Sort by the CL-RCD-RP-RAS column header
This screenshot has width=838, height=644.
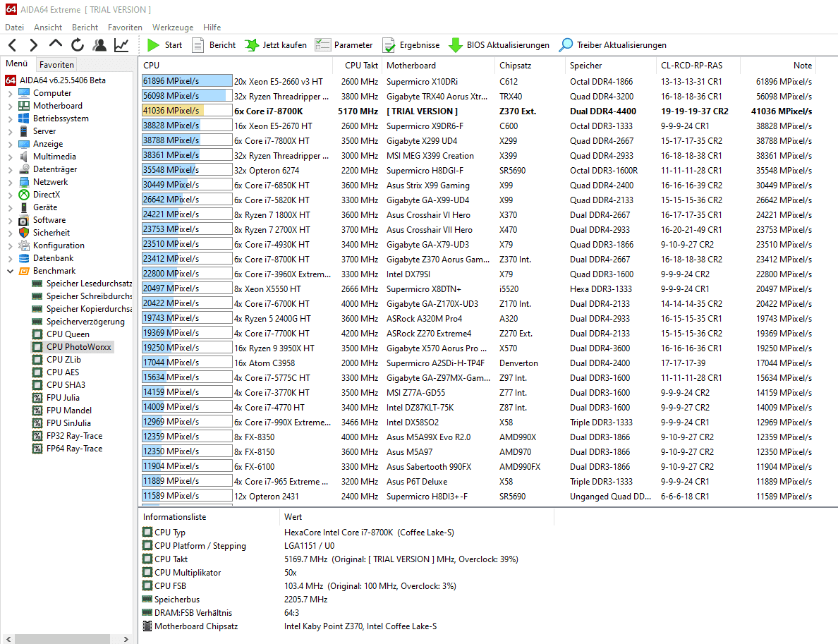698,65
